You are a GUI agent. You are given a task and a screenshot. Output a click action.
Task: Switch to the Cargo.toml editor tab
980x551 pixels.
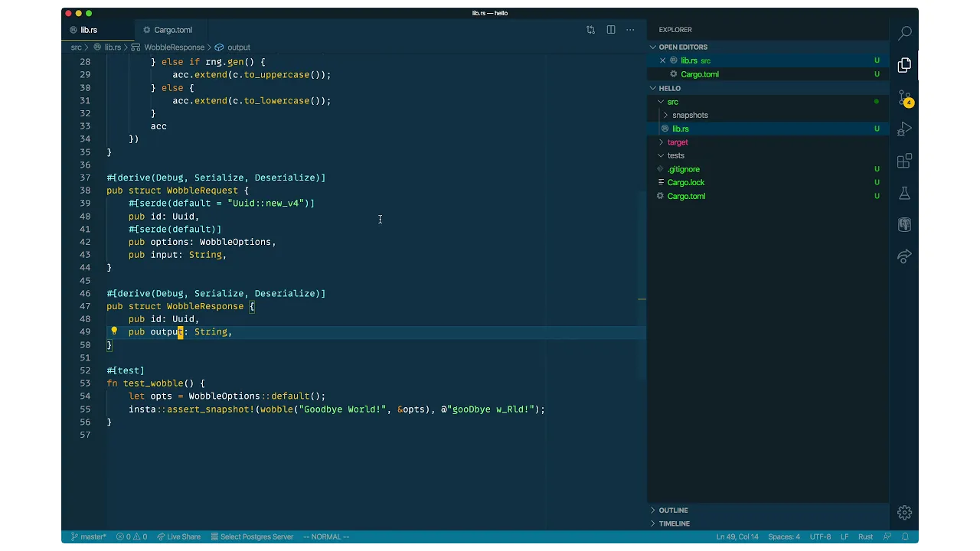(x=172, y=30)
